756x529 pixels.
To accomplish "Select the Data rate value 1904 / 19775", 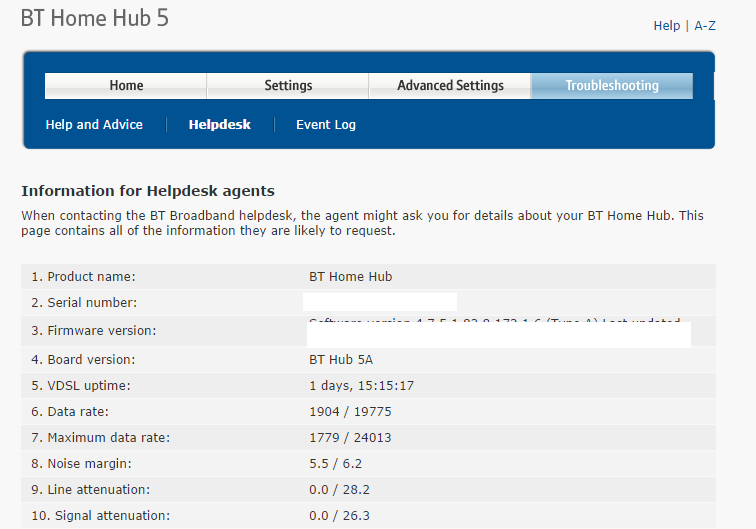I will coord(350,412).
